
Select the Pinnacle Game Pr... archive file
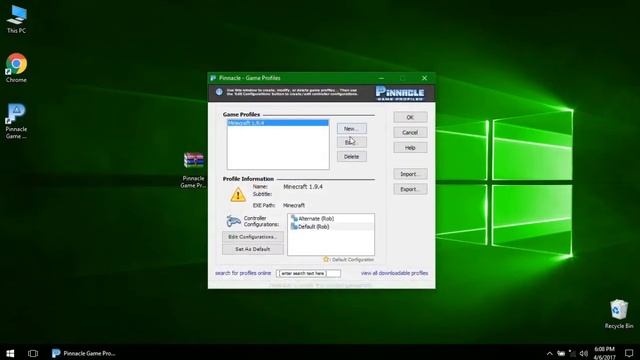(193, 170)
